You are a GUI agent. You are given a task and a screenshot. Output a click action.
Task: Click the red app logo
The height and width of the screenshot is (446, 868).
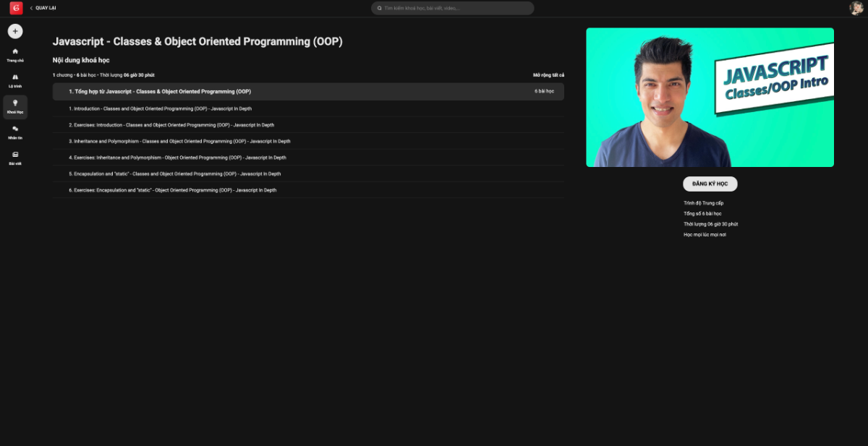click(16, 8)
